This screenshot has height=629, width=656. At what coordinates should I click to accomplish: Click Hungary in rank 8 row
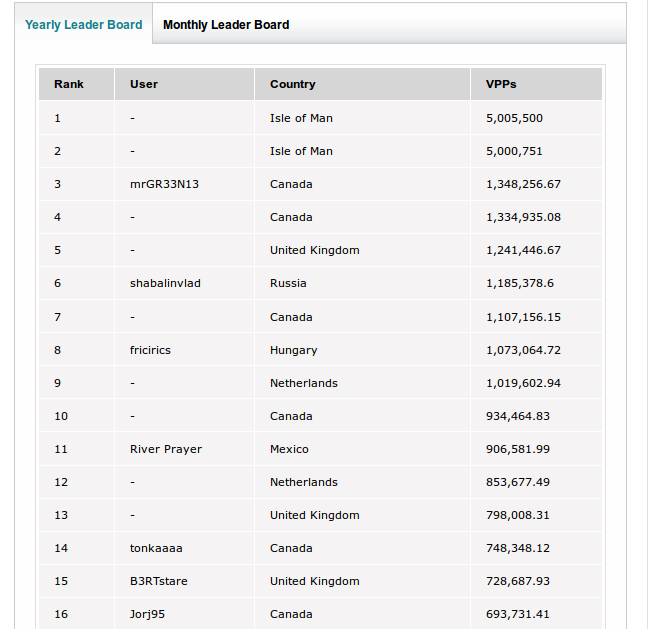(293, 350)
